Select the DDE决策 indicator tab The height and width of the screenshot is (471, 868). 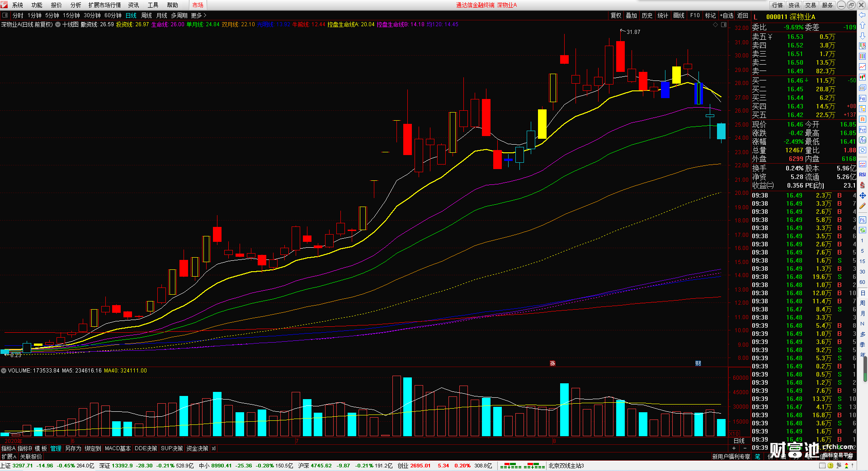[x=146, y=448]
